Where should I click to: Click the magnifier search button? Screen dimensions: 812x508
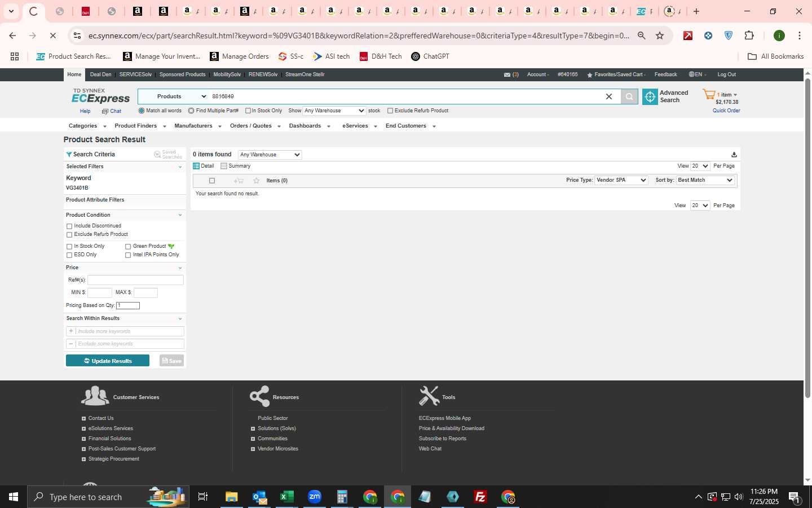[629, 97]
